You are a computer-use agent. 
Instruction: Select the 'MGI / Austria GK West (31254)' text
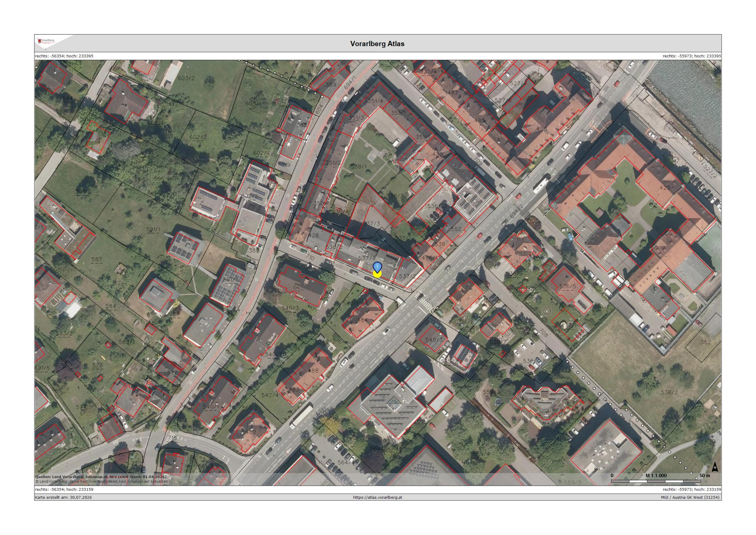click(x=691, y=497)
